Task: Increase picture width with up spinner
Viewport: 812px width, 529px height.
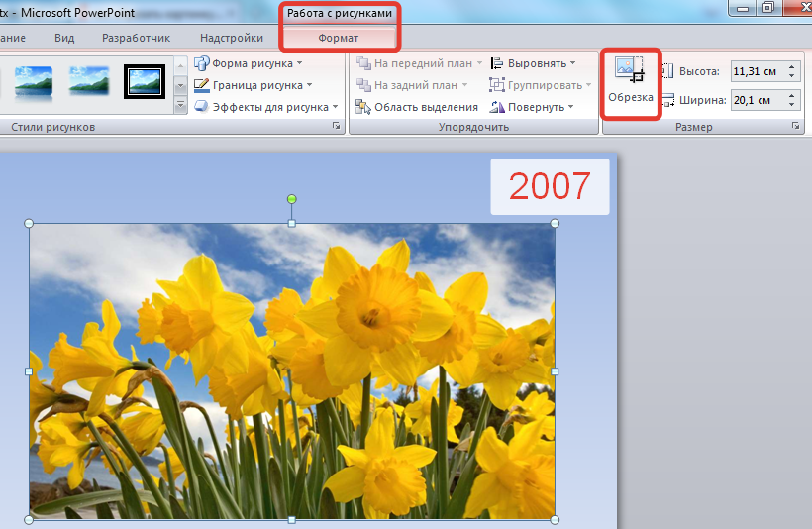Action: 792,95
